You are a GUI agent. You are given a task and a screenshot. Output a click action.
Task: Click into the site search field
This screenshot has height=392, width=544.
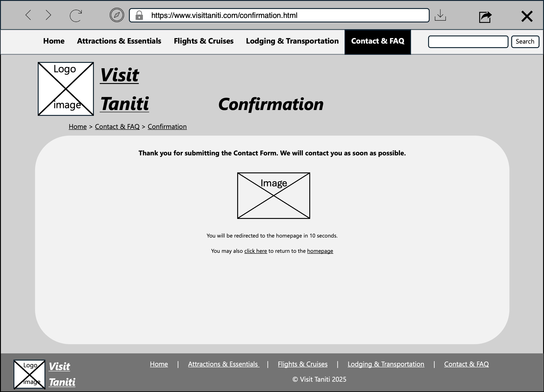tap(468, 42)
